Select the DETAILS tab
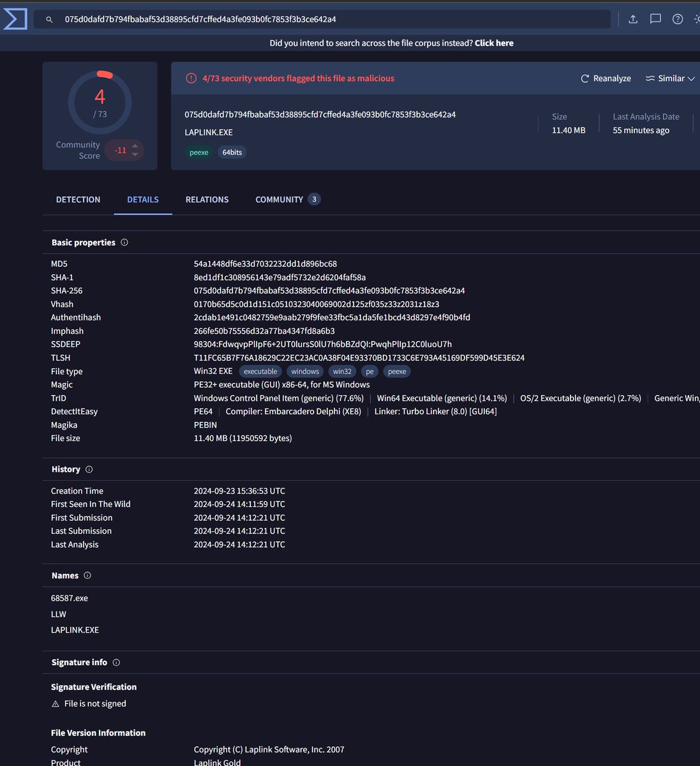 [143, 200]
